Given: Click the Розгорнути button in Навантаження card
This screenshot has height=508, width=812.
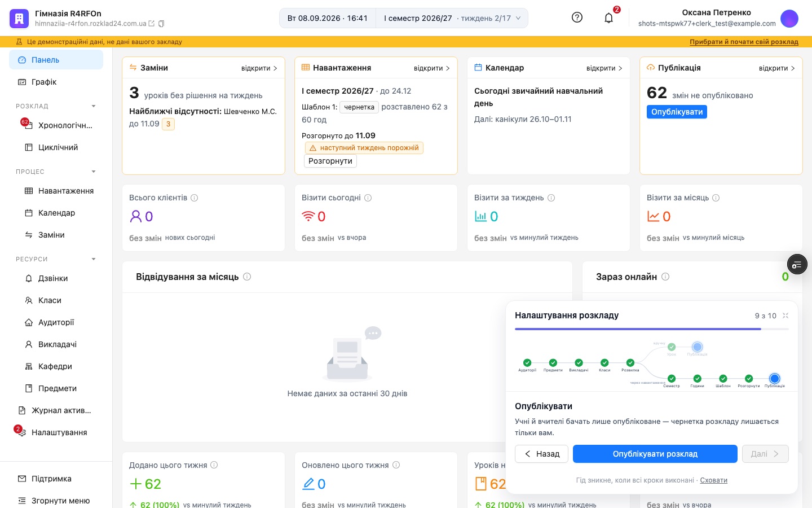Looking at the screenshot, I should [330, 161].
